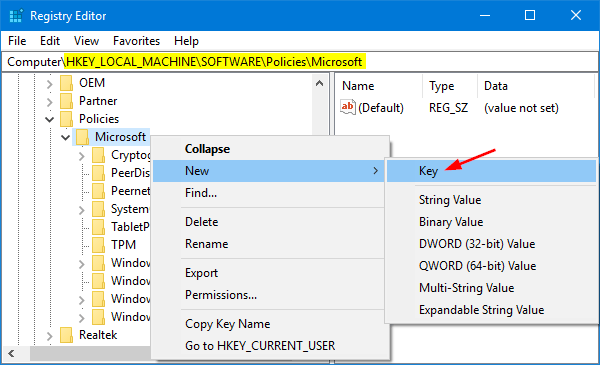Select the Realtek tree item label
600x365 pixels.
[98, 335]
